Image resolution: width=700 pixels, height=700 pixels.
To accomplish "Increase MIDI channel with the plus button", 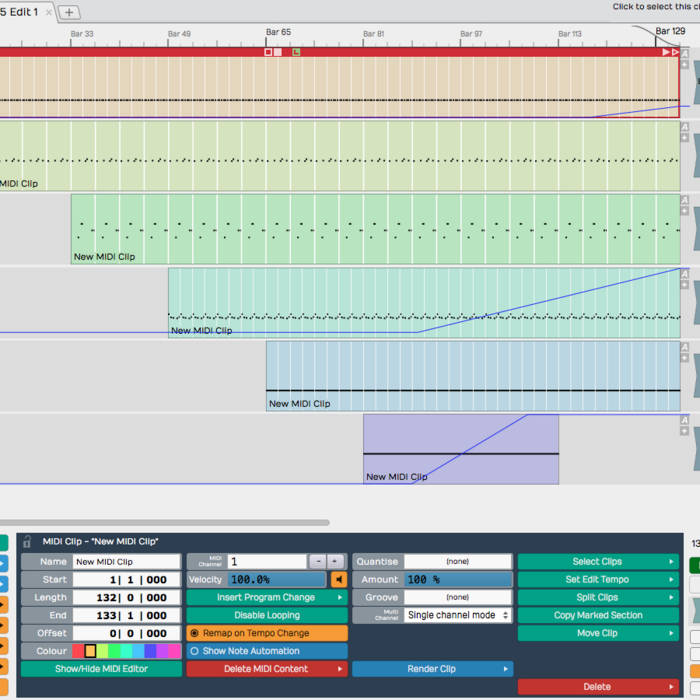I will [x=335, y=562].
